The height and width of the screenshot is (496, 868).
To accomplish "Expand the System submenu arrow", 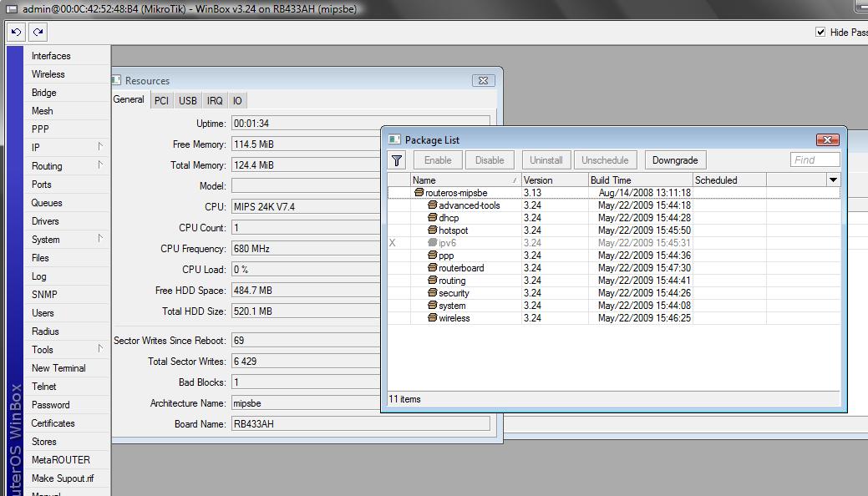I will (x=100, y=239).
